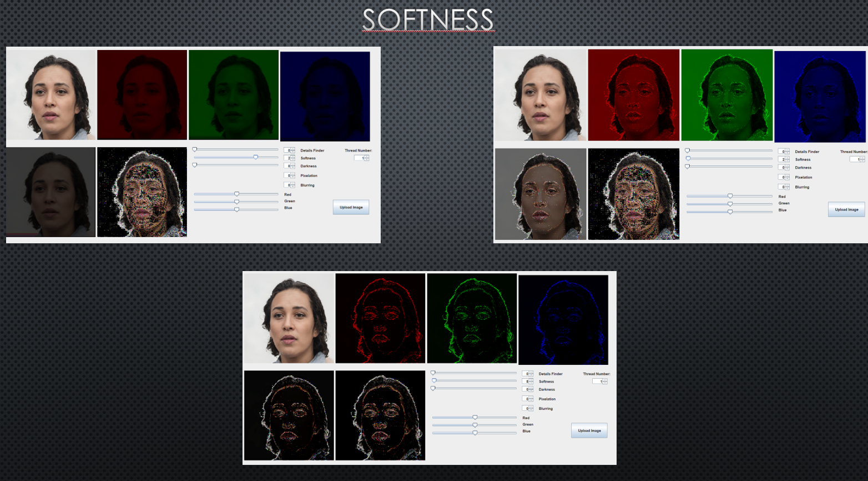Click the Softness numeric value box
This screenshot has height=481, width=868.
525,382
